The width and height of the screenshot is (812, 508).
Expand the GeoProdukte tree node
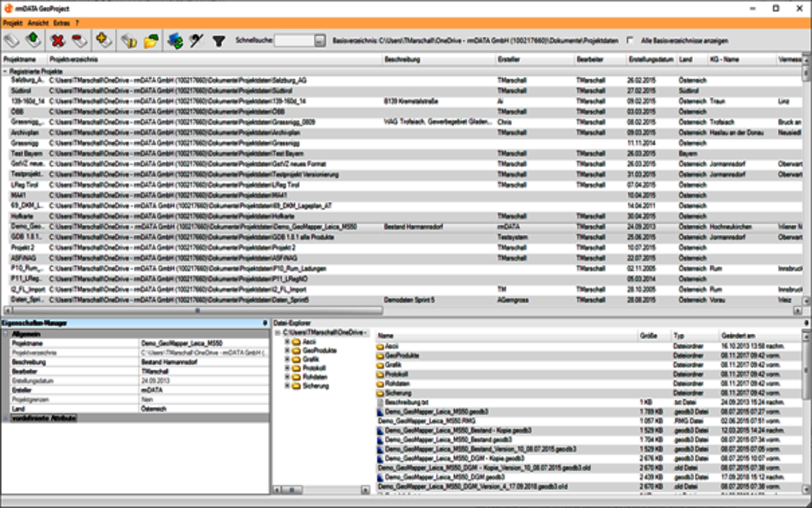(x=287, y=351)
